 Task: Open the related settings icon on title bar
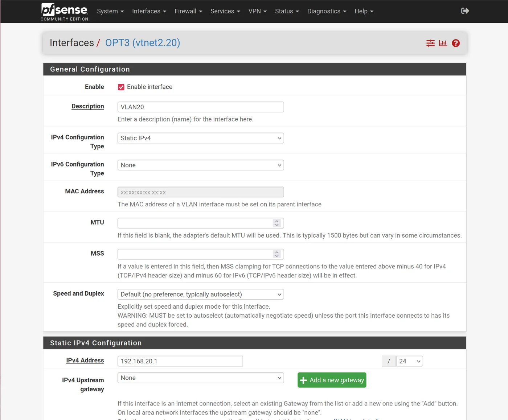point(430,43)
